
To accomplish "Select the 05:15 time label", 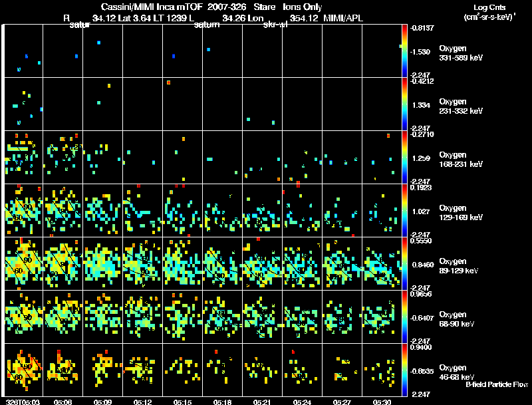I will pos(182,401).
